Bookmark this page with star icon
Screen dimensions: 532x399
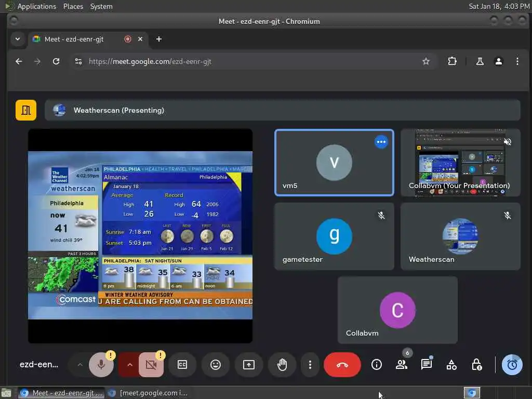(x=426, y=61)
